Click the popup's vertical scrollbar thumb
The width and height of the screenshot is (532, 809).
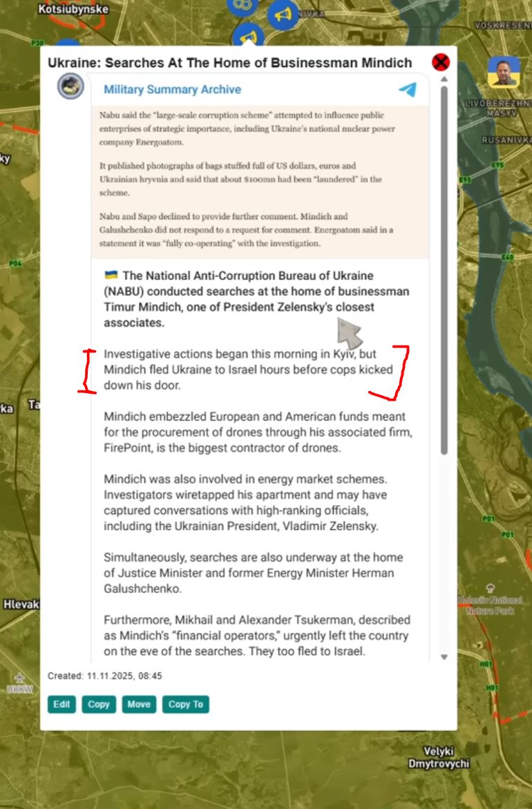tap(444, 270)
